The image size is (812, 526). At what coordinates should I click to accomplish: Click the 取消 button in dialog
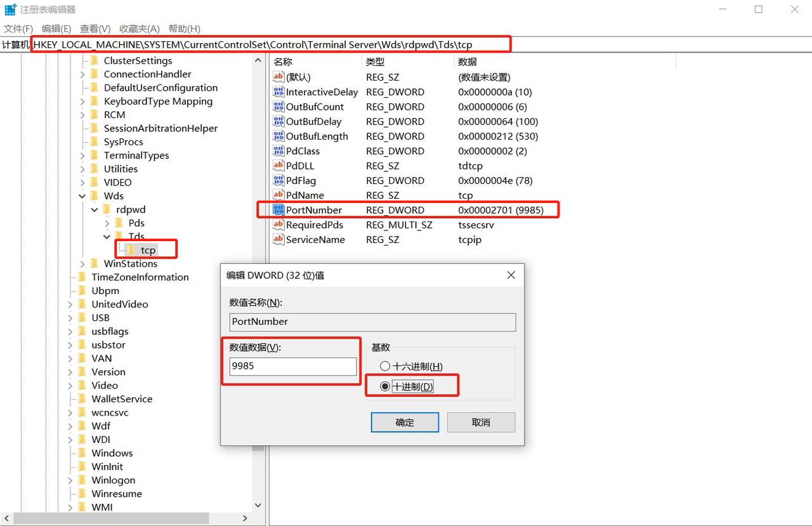click(481, 423)
